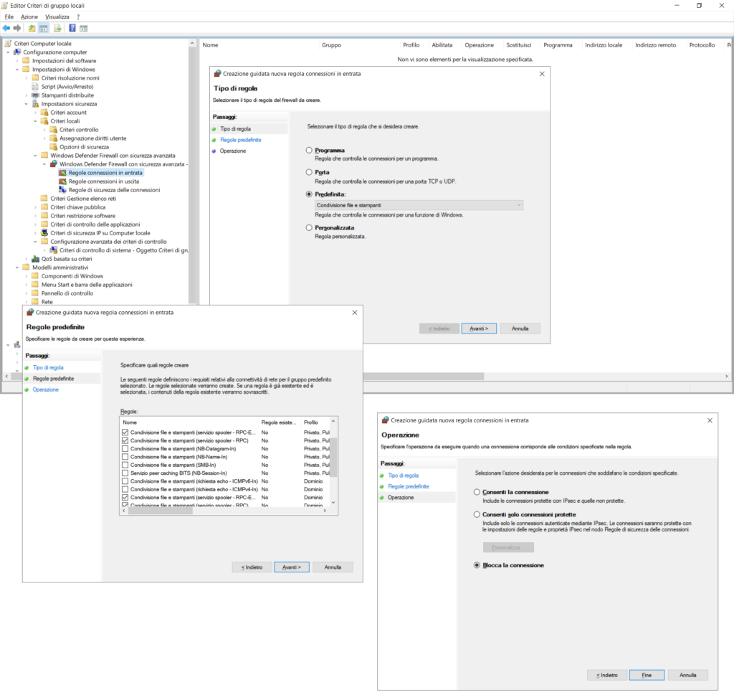Image resolution: width=734 pixels, height=700 pixels.
Task: Click Regole predefinite step link in Operazione dialog
Action: (x=408, y=486)
